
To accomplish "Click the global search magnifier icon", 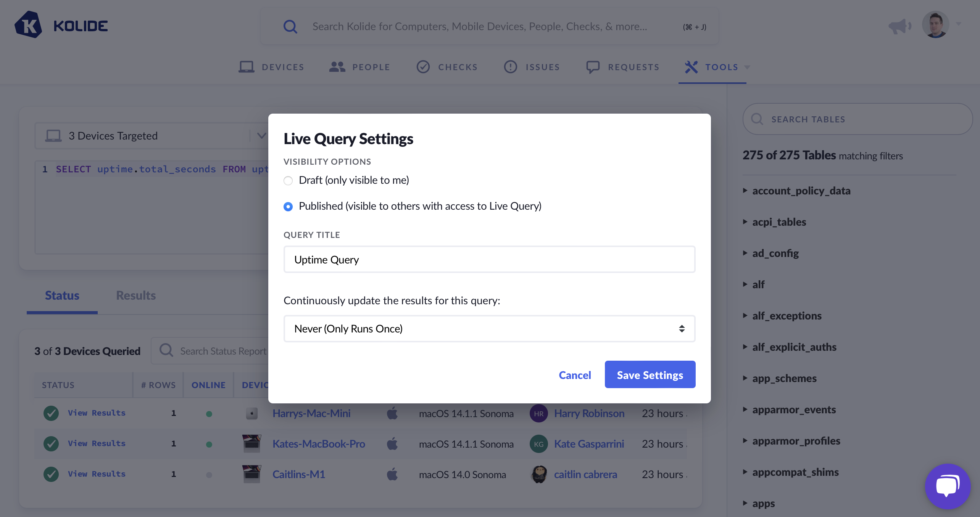I will coord(290,26).
